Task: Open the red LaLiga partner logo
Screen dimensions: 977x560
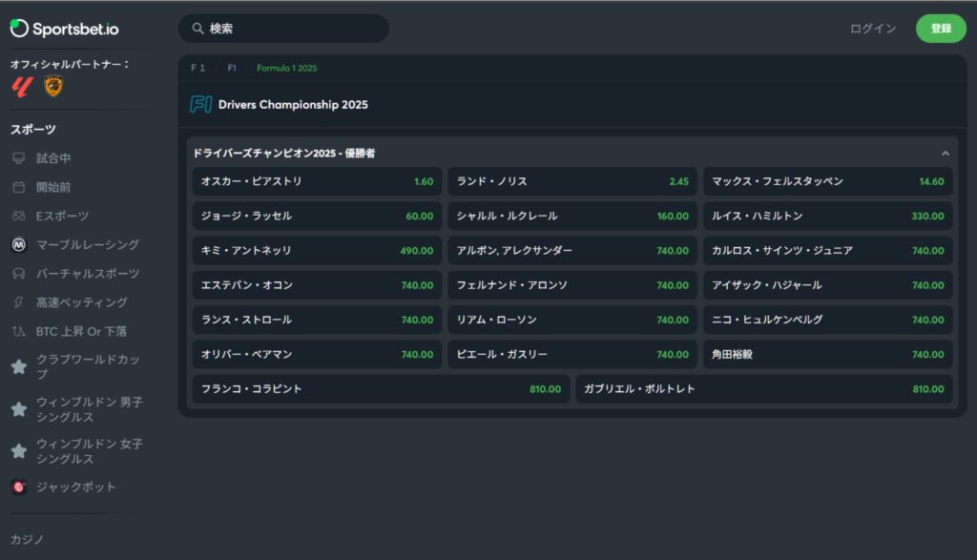Action: click(22, 87)
